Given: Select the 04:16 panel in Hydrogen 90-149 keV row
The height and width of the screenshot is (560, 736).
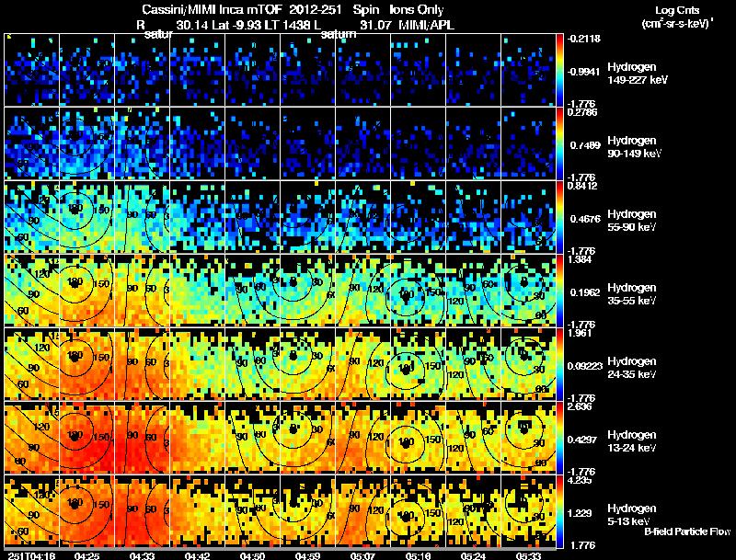Looking at the screenshot, I should (x=32, y=143).
